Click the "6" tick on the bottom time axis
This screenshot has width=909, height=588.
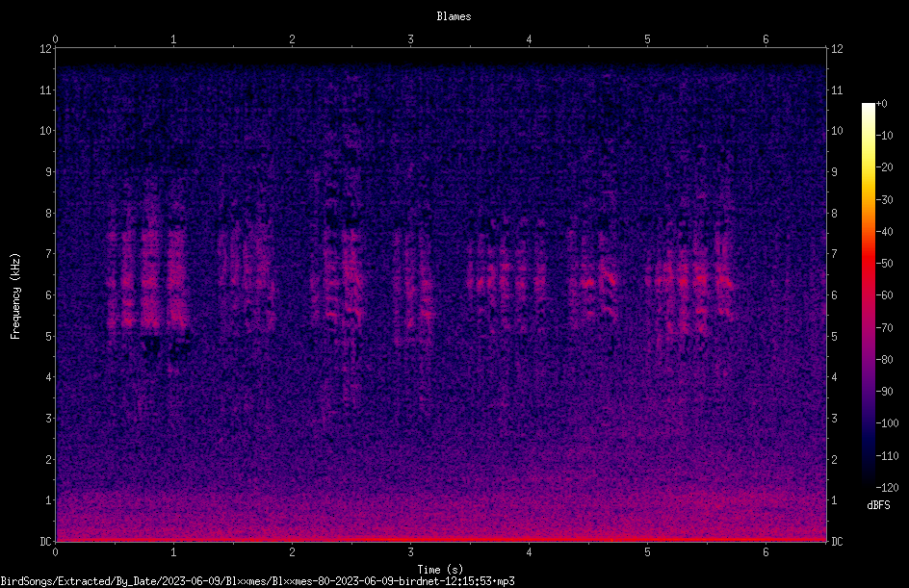766,552
